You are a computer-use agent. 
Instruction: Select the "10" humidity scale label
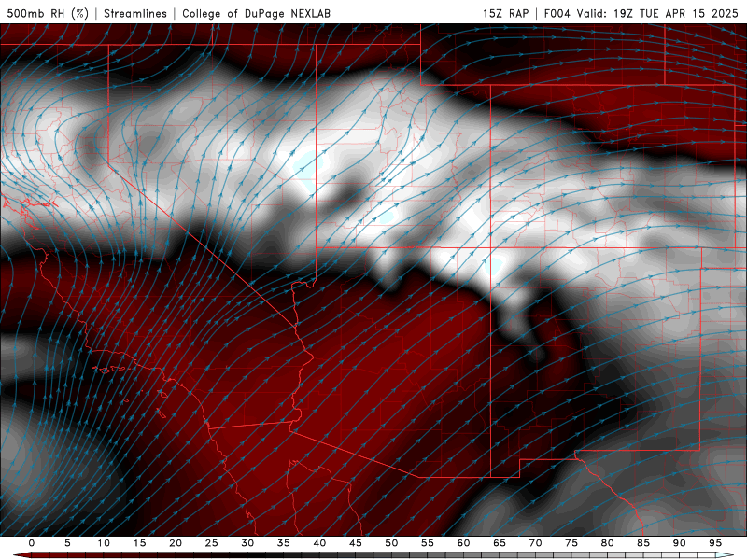pos(104,543)
